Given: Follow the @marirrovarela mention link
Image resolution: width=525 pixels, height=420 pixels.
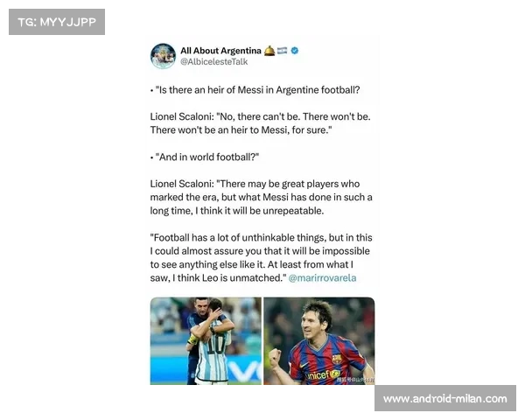Looking at the screenshot, I should click(x=322, y=278).
